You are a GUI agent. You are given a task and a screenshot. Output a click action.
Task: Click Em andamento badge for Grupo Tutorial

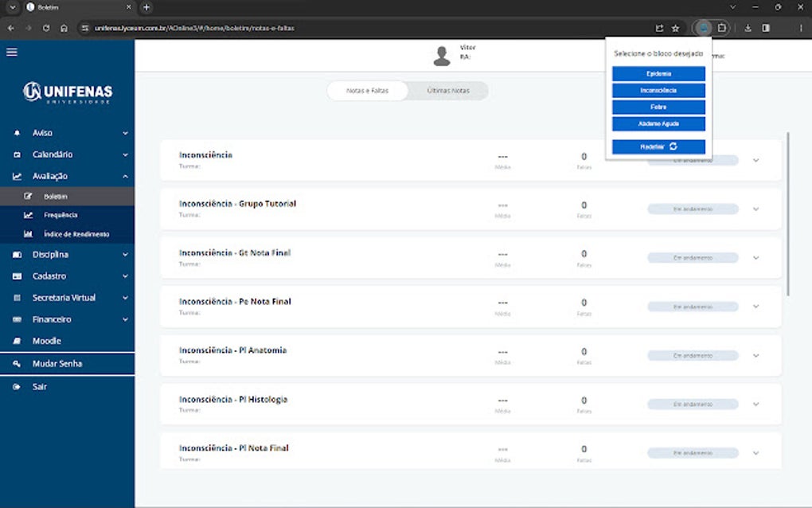pyautogui.click(x=693, y=209)
